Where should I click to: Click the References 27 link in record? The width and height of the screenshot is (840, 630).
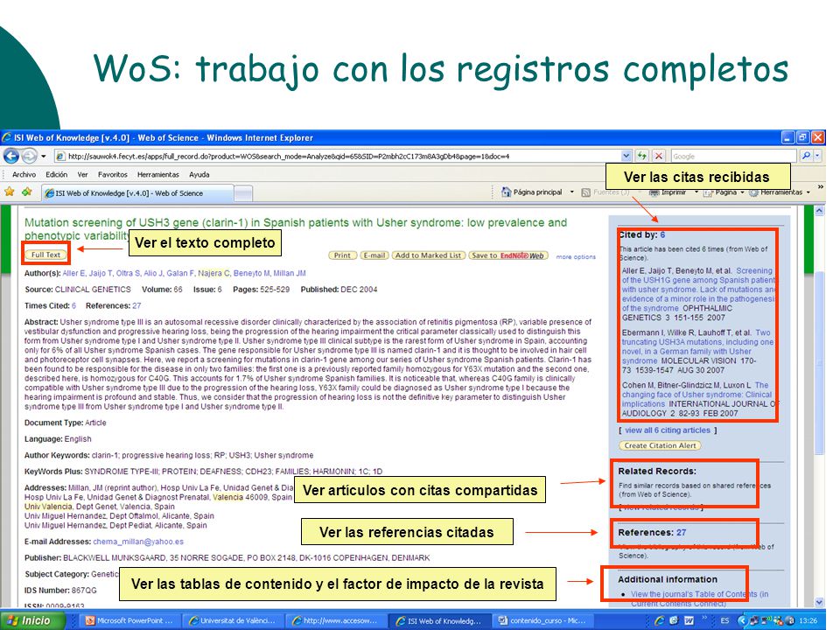[136, 306]
